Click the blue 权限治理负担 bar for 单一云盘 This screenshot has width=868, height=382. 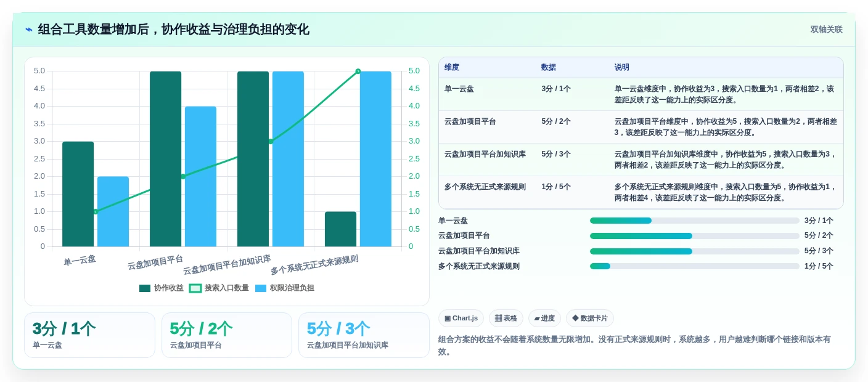(x=113, y=211)
